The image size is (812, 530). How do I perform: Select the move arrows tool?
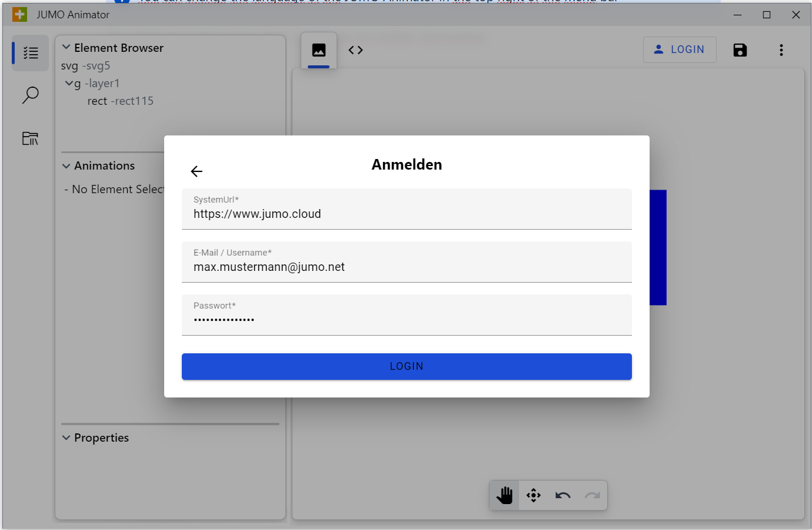pos(534,495)
